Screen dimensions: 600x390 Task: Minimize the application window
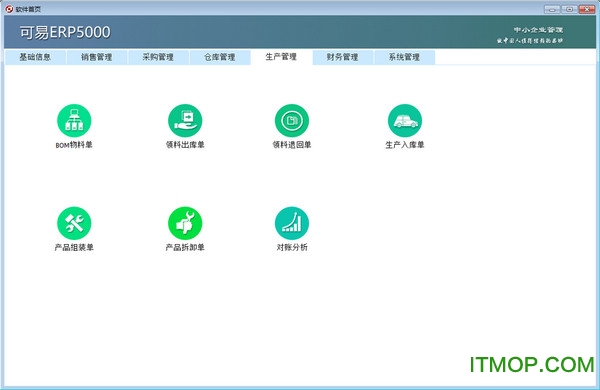pos(552,9)
